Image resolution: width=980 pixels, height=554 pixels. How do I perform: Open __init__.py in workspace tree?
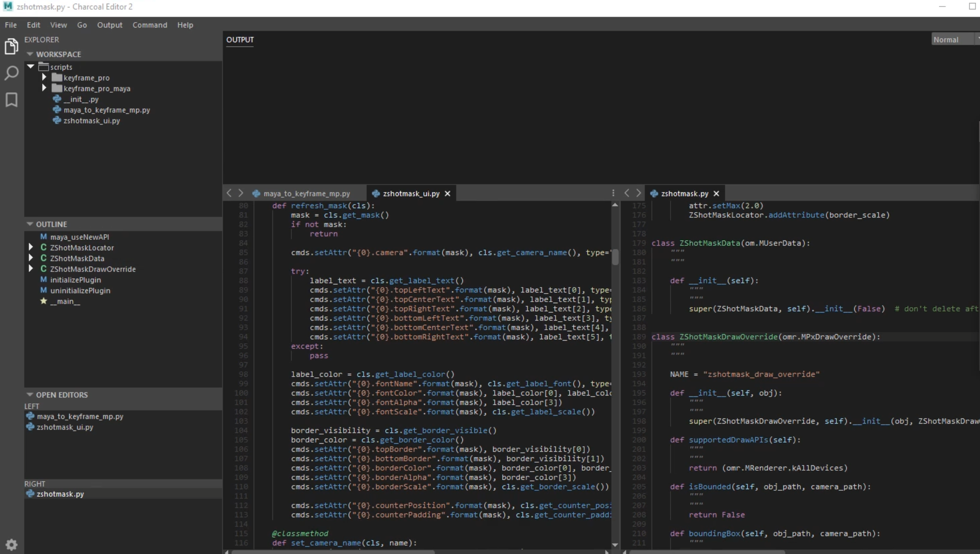pos(81,99)
